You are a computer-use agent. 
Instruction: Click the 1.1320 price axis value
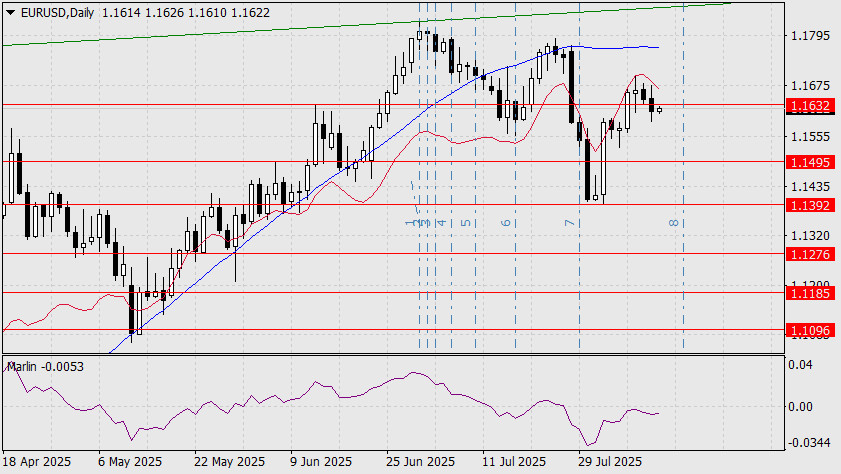coord(810,236)
